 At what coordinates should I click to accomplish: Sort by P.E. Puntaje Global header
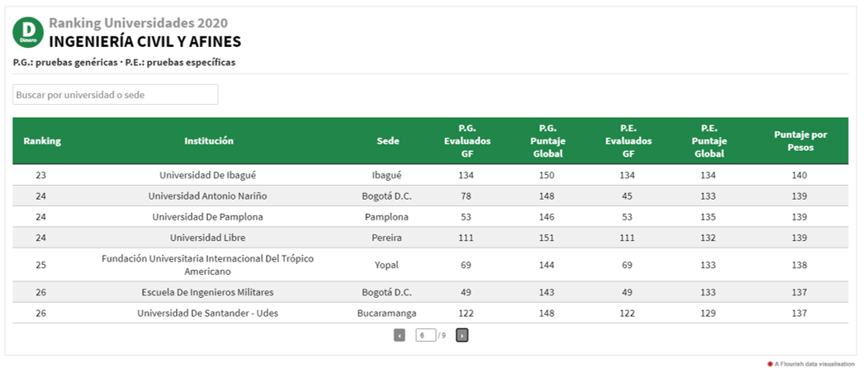709,141
